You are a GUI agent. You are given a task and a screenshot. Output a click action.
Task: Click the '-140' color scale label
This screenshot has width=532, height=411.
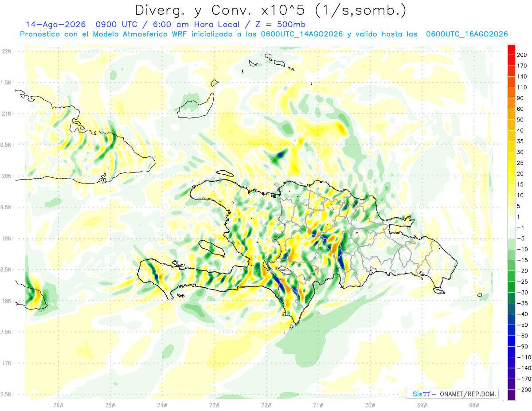524,368
